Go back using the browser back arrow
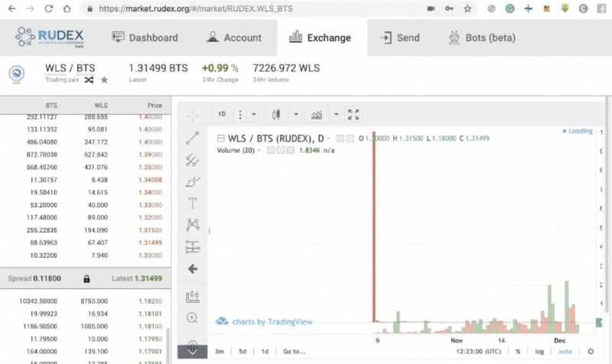 [x=11, y=8]
